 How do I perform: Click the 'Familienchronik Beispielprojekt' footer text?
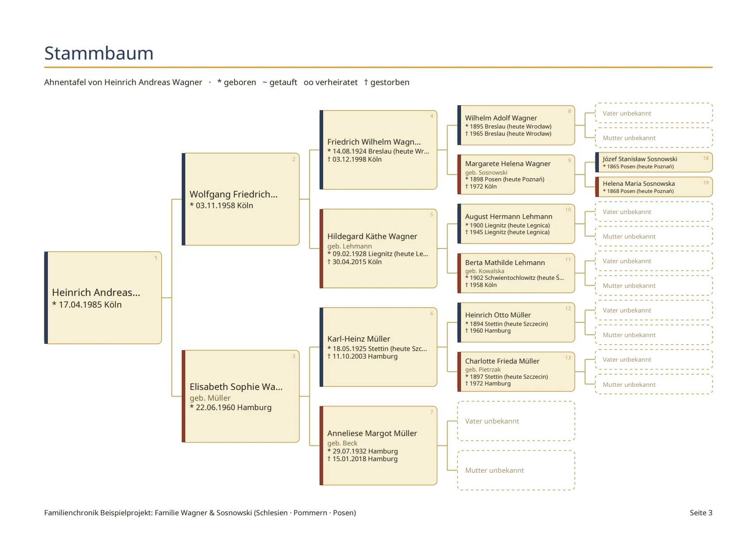[x=200, y=513]
